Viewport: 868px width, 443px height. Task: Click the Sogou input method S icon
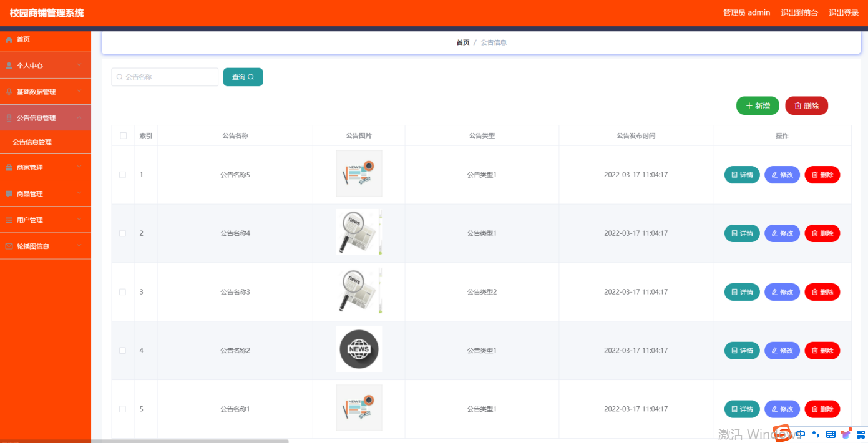pos(782,434)
